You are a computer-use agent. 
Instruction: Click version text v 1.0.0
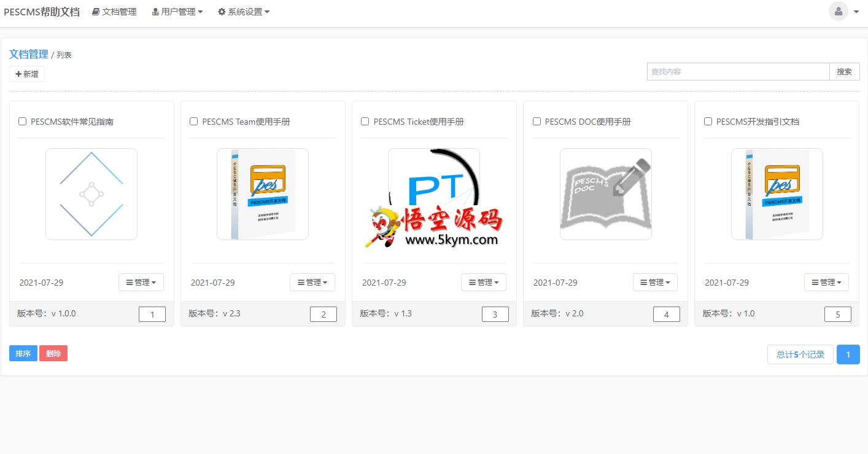pyautogui.click(x=64, y=313)
